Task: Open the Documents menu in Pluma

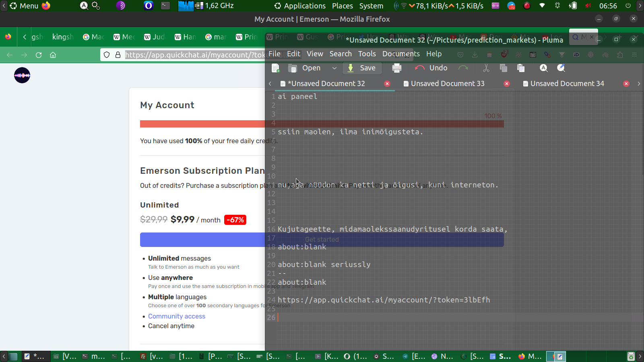Action: [400, 54]
